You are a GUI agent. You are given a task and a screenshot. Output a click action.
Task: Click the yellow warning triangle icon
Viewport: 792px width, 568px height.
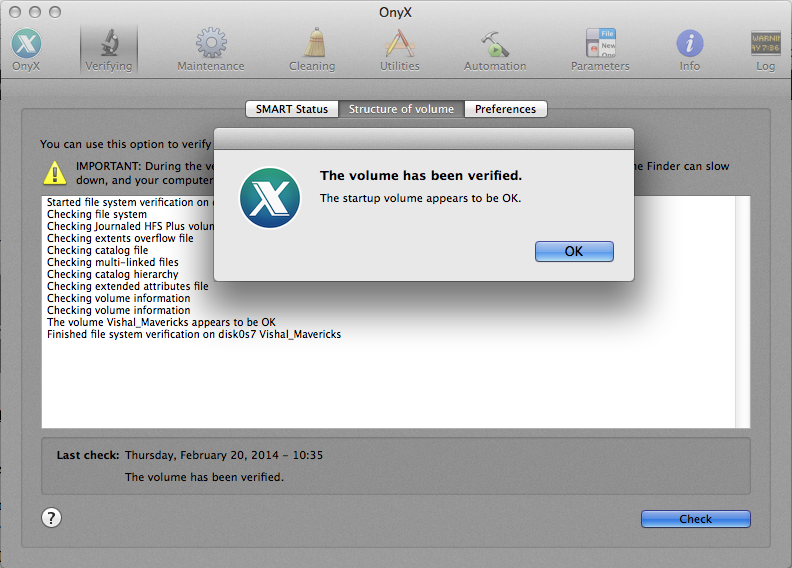tap(55, 173)
